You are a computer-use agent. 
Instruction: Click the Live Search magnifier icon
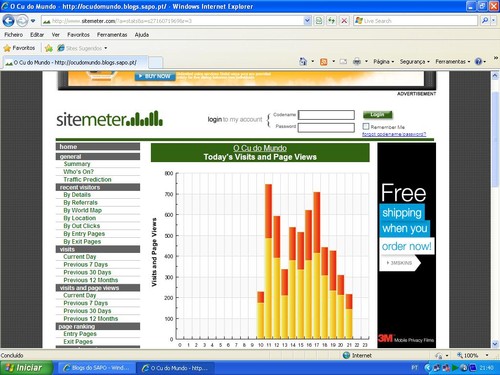coord(485,21)
